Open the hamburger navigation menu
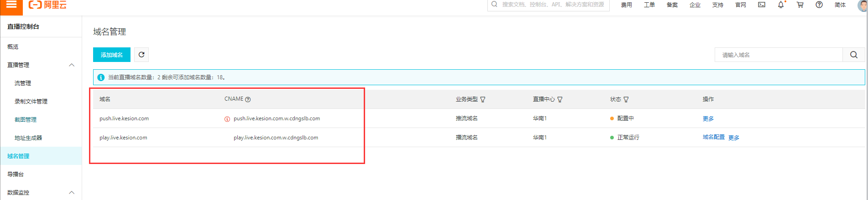Viewport: 868px width, 200px height. point(11,5)
